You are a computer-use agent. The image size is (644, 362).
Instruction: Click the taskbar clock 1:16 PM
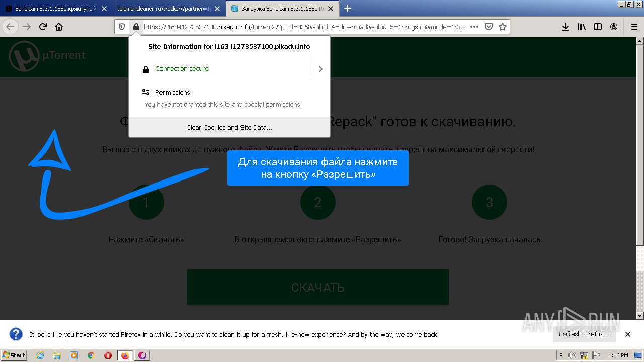click(618, 355)
